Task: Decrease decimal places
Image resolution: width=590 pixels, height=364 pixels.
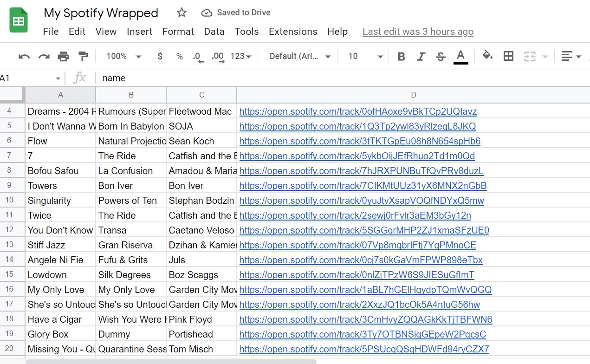Action: (x=198, y=57)
